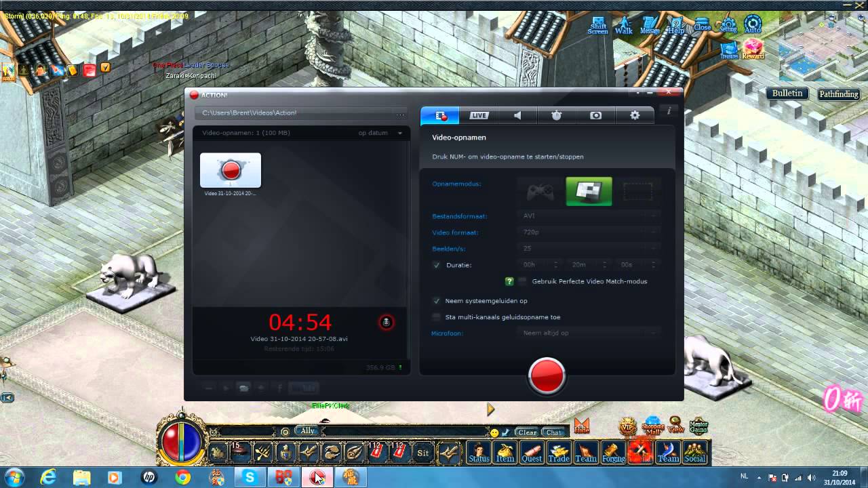Open the benchmark stopwatch tab
This screenshot has height=488, width=868.
pyautogui.click(x=557, y=115)
